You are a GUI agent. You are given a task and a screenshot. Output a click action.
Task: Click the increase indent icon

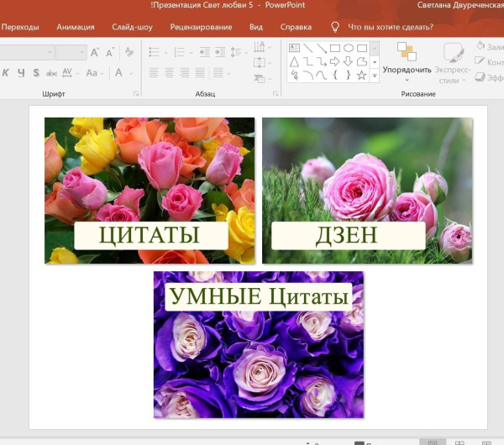tap(220, 52)
